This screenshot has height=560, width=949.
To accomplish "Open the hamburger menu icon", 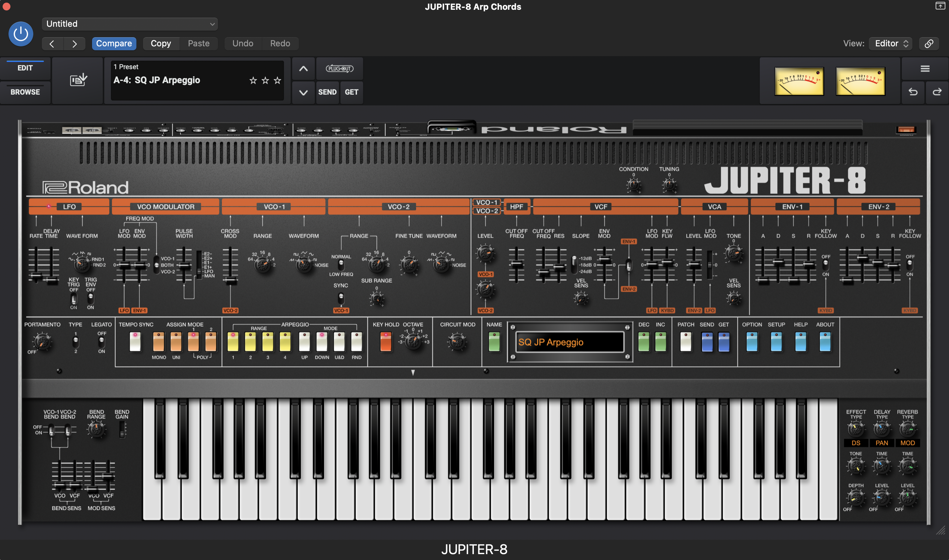I will pyautogui.click(x=925, y=69).
